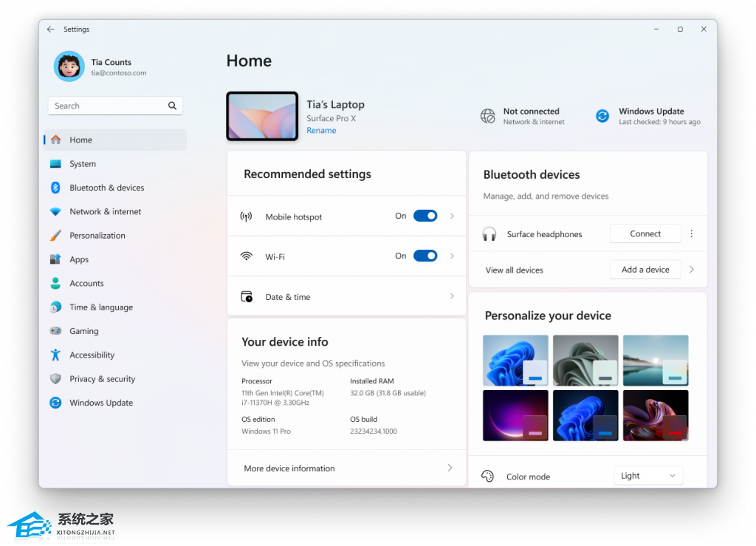Select the purple glow dark theme

tap(515, 416)
